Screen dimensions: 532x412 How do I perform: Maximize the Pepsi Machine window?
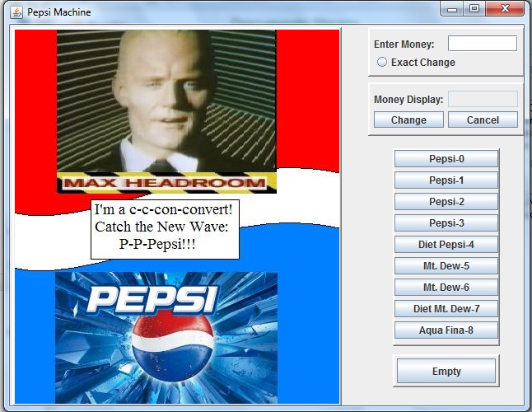[474, 9]
